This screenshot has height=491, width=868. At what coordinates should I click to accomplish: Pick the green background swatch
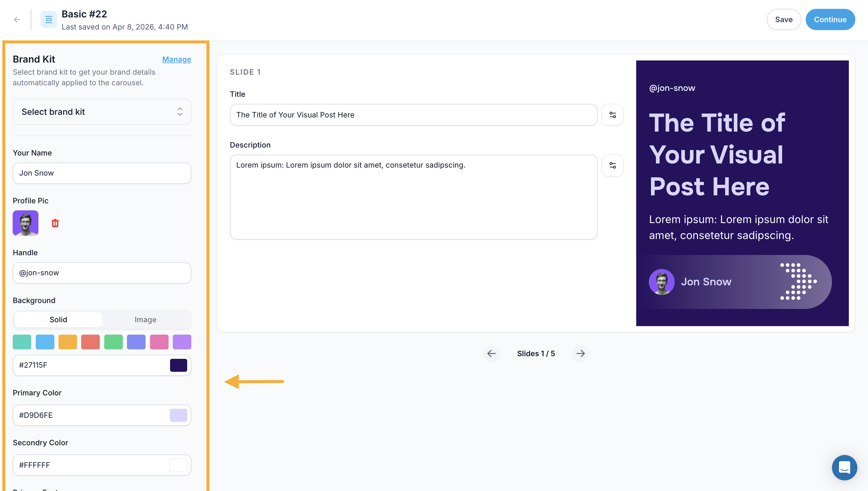pos(113,342)
